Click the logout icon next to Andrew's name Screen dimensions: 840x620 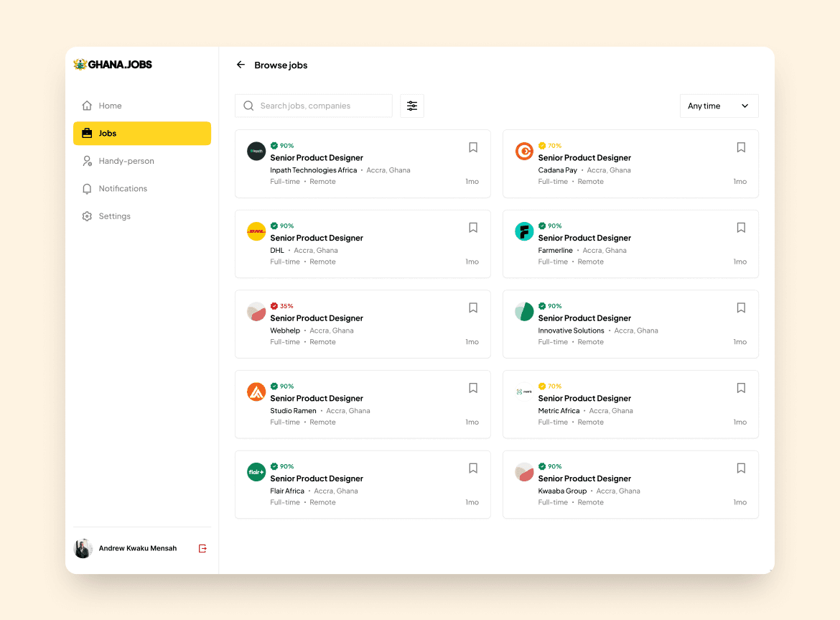[x=202, y=548]
